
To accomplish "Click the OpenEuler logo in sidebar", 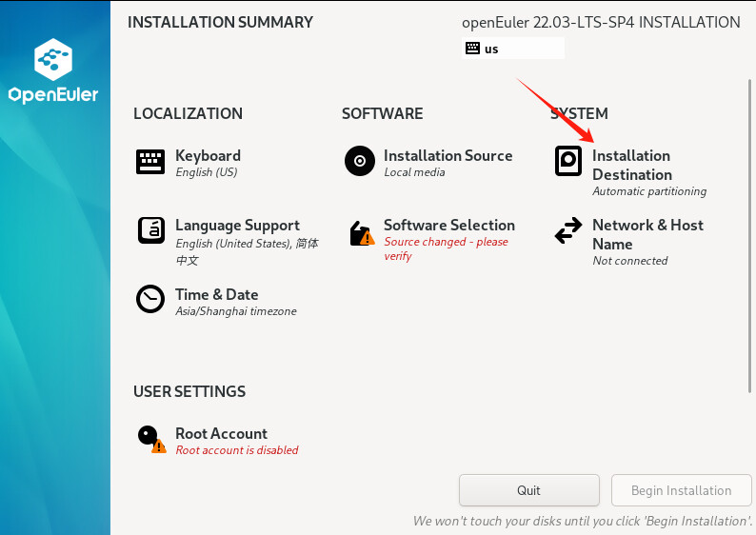I will (x=53, y=70).
